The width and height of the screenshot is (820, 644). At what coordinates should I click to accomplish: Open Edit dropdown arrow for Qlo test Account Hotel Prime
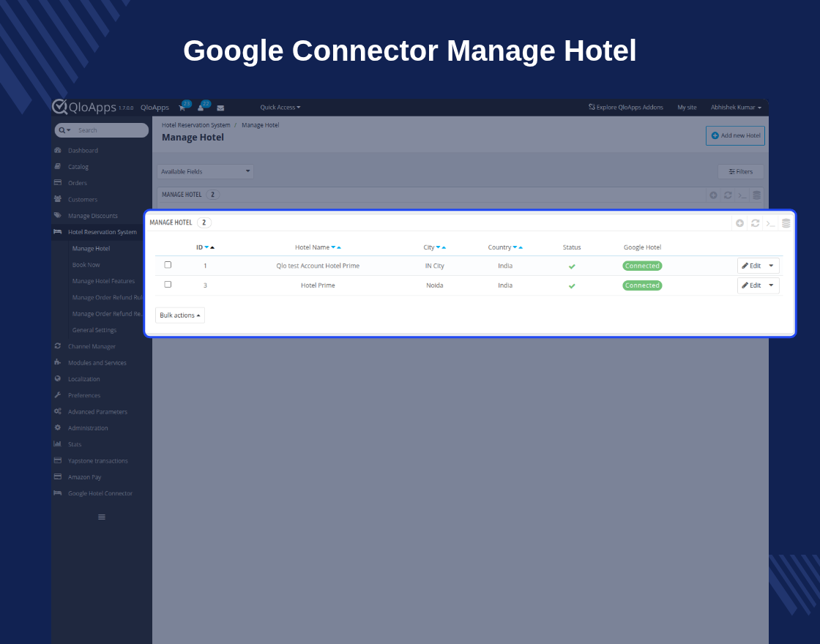pyautogui.click(x=772, y=266)
